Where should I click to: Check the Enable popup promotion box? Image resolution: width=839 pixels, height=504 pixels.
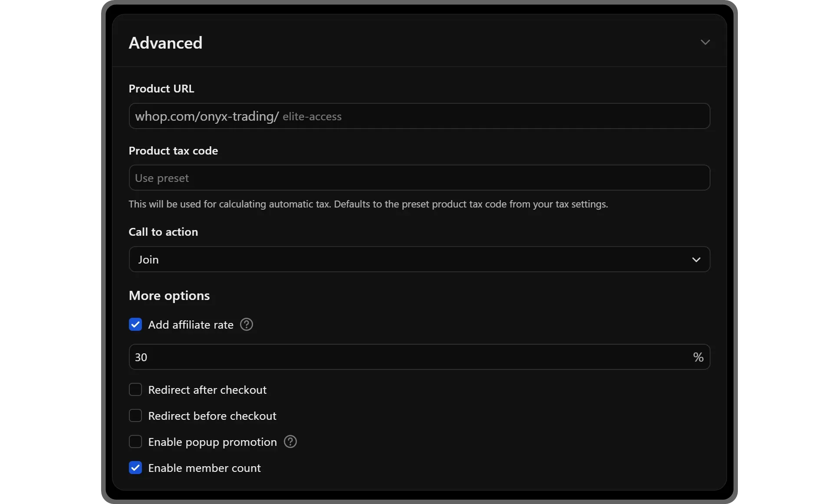coord(135,441)
